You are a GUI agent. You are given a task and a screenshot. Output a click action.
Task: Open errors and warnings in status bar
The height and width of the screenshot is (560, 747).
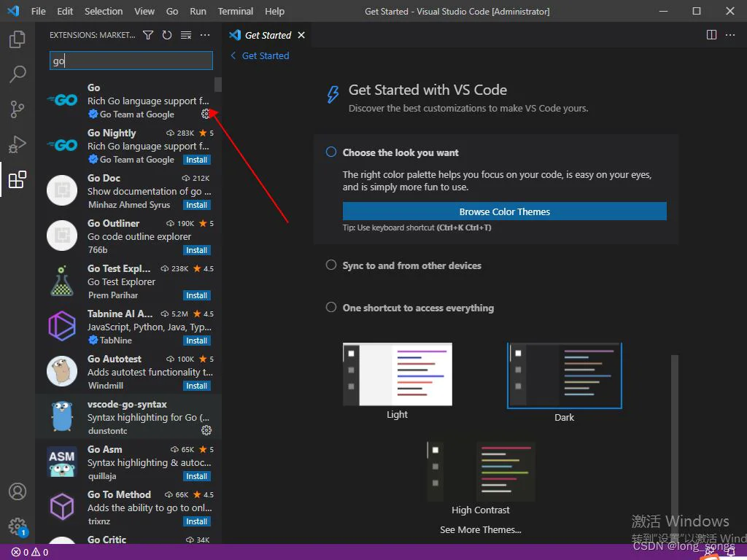pos(29,552)
